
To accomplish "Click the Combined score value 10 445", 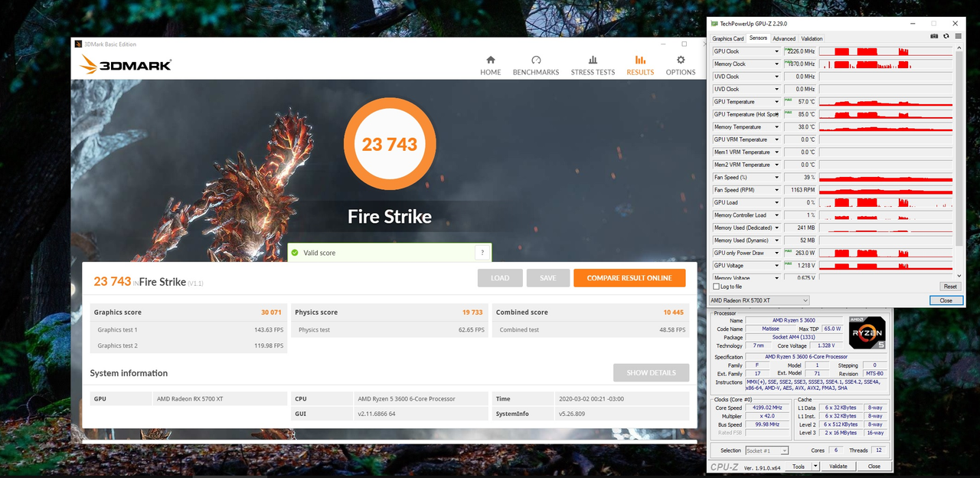I will coord(673,313).
